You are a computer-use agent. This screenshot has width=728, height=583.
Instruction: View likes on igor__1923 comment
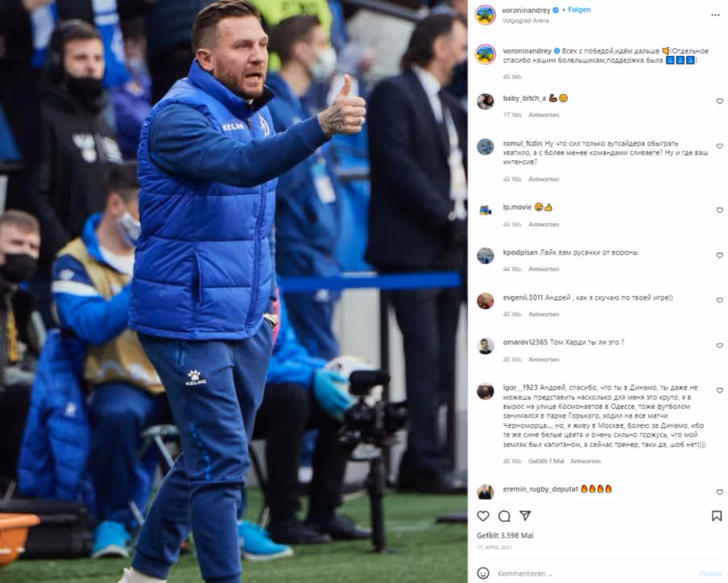click(546, 462)
